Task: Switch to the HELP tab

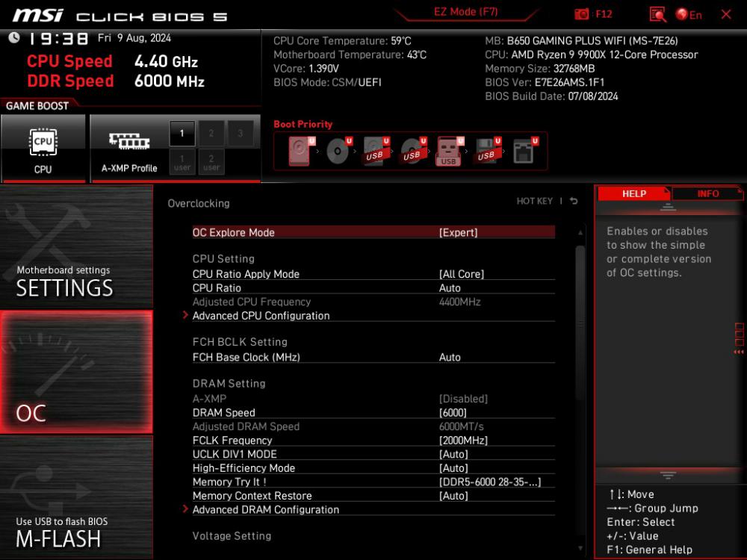Action: 633,194
